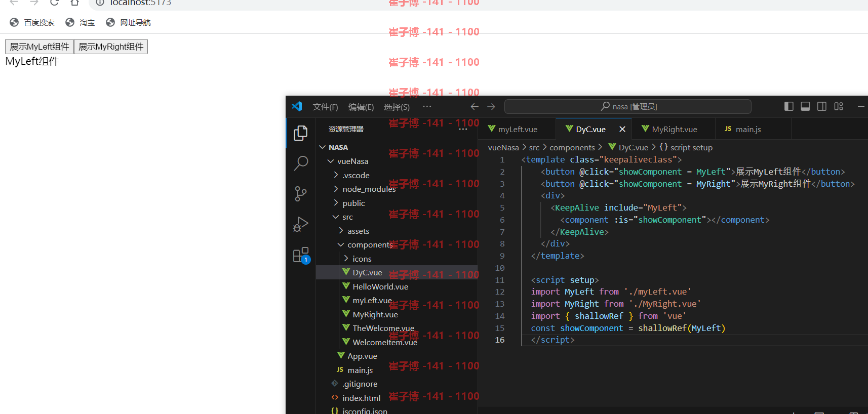Close the DyC.vue editor tab
This screenshot has width=868, height=414.
622,129
